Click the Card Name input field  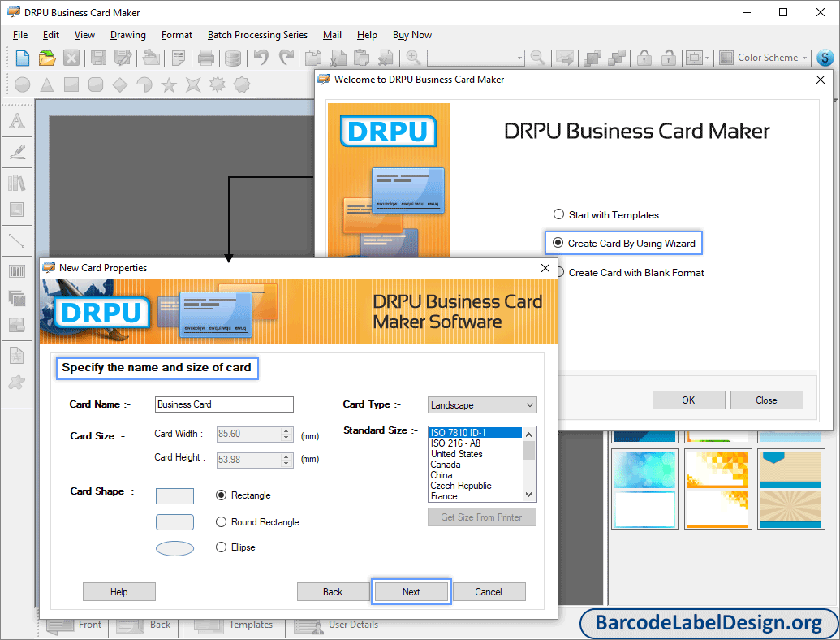[225, 404]
